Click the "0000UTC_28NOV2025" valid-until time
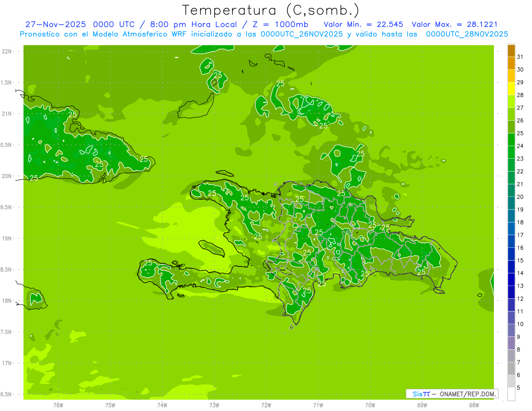This screenshot has height=411, width=532. (467, 34)
